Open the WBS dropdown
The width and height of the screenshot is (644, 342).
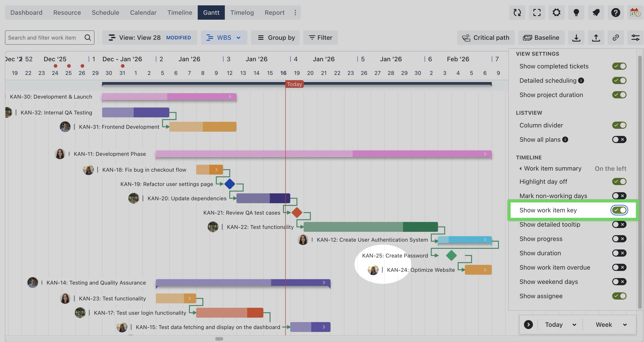click(224, 38)
